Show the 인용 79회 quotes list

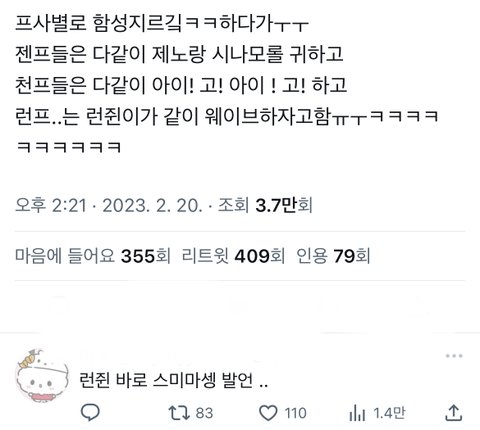pyautogui.click(x=333, y=256)
